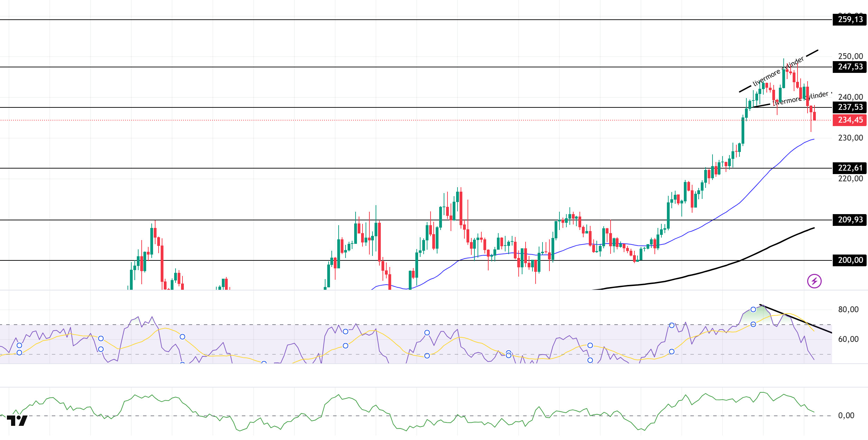
Task: Click the upper 'livermore cylinder' text label
Action: tap(778, 72)
